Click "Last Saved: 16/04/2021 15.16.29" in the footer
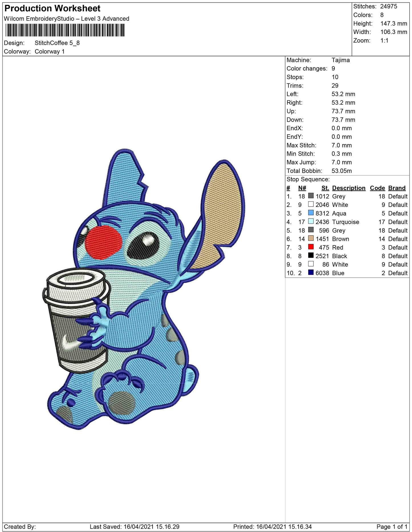The height and width of the screenshot is (532, 412). (x=135, y=527)
